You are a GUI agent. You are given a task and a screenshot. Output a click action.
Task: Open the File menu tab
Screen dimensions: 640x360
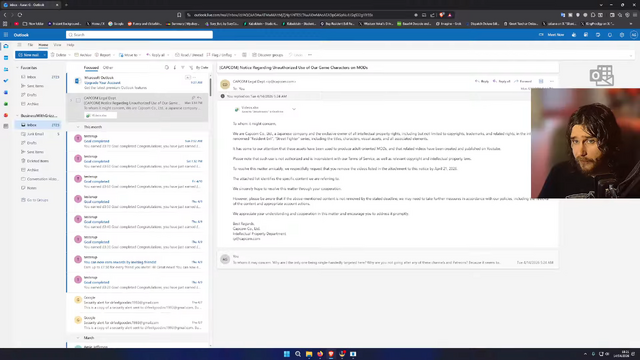point(30,45)
